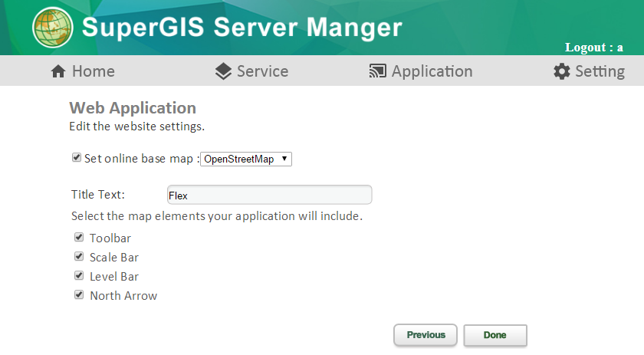This screenshot has height=355, width=644.
Task: Click the Application cast-screen icon
Action: point(378,71)
